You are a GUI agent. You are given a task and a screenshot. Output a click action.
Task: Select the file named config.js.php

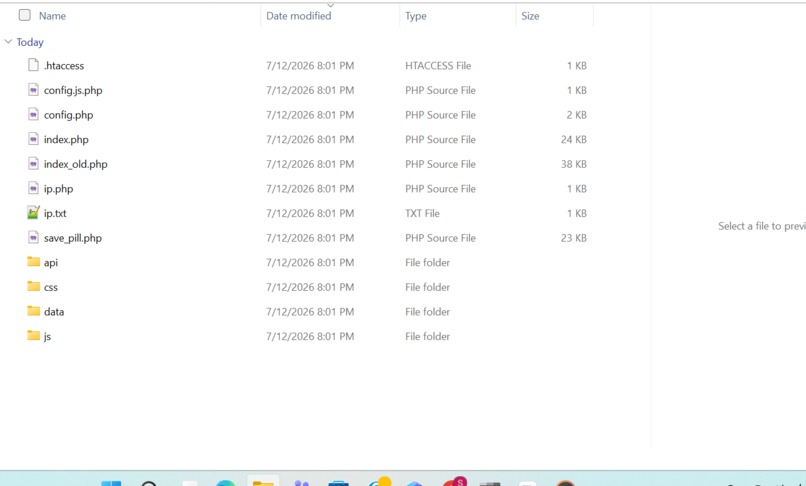point(73,90)
